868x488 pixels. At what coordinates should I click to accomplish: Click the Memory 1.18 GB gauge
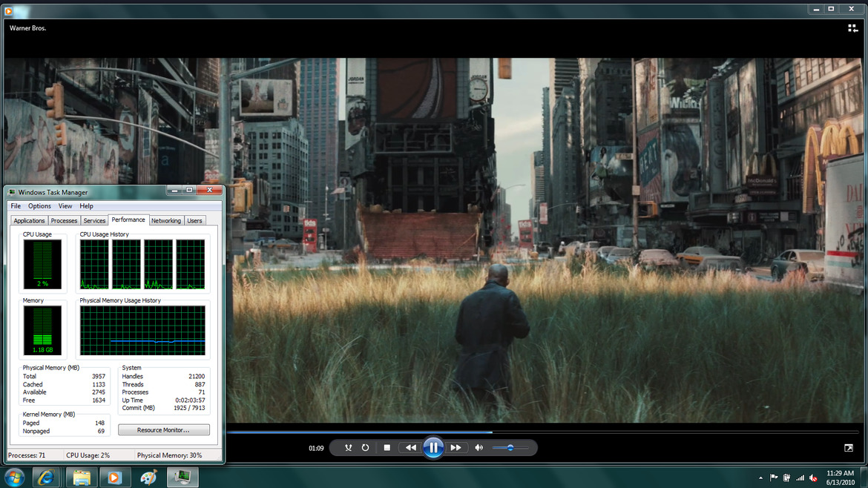tap(42, 330)
